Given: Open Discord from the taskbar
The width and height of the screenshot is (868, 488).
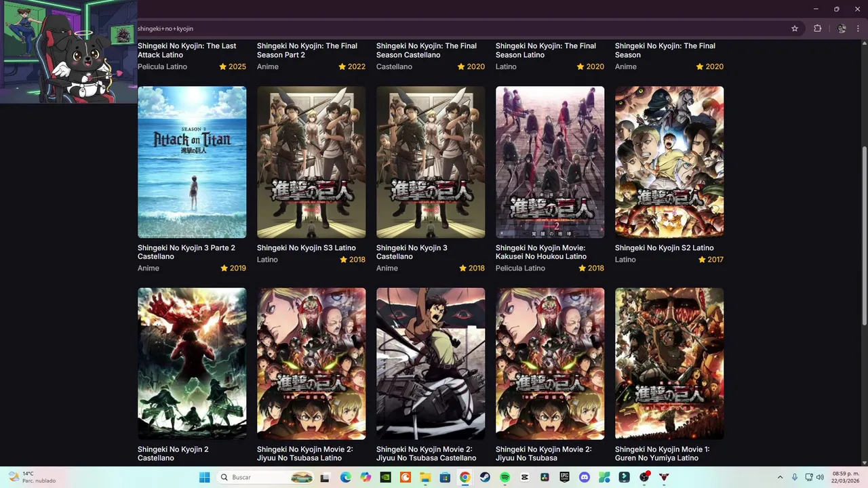Looking at the screenshot, I should pos(585,477).
